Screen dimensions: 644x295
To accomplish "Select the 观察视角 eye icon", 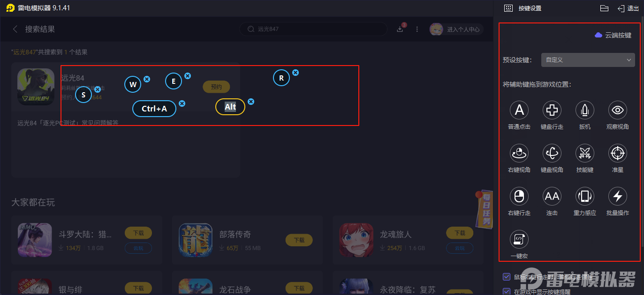I will click(618, 110).
